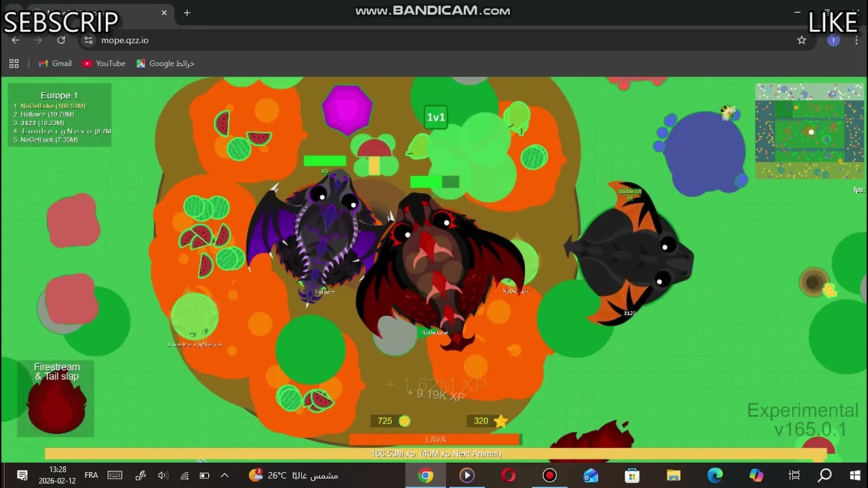Go back with the browser back arrow
The width and height of the screenshot is (868, 488).
16,40
